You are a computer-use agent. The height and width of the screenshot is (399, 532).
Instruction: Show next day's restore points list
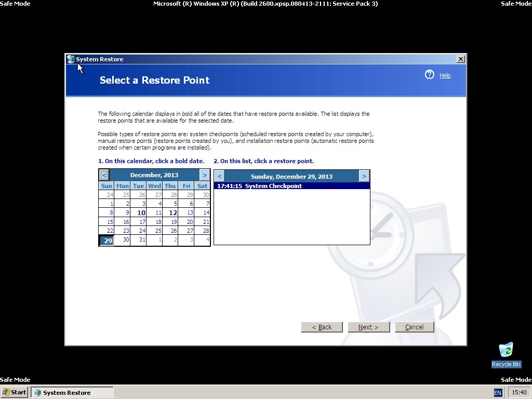pos(364,176)
